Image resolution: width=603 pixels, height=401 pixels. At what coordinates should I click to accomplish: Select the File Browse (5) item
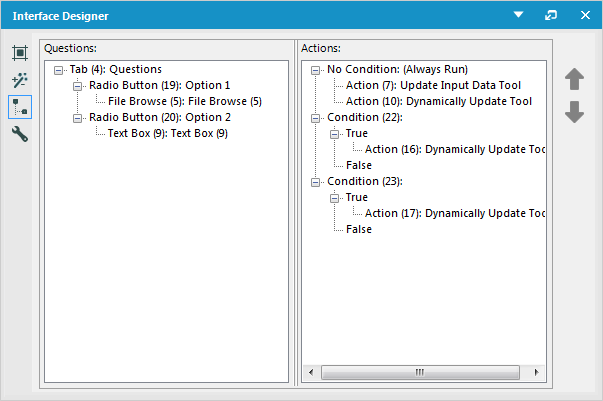(184, 102)
